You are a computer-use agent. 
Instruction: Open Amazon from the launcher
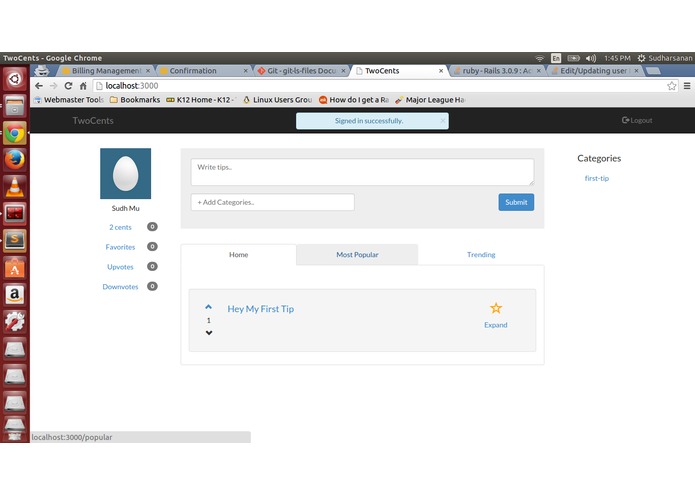15,295
